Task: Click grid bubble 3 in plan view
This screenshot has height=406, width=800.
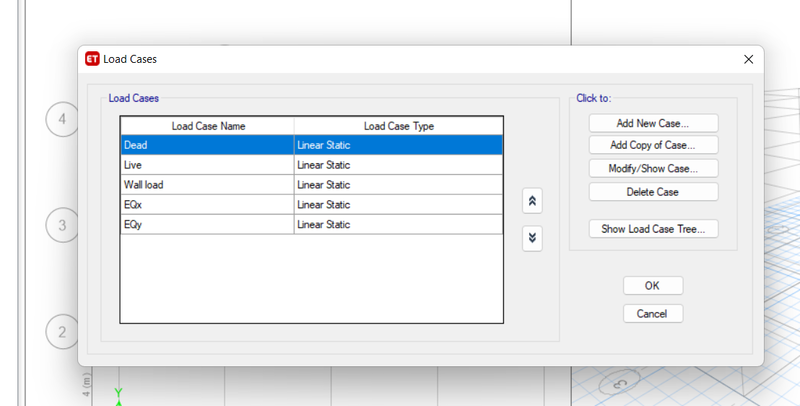Action: pos(62,225)
